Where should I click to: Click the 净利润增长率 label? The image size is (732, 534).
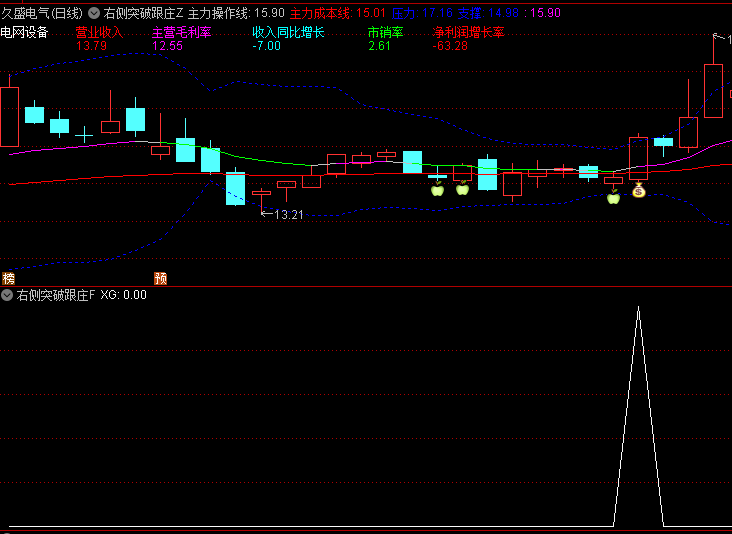pyautogui.click(x=468, y=32)
